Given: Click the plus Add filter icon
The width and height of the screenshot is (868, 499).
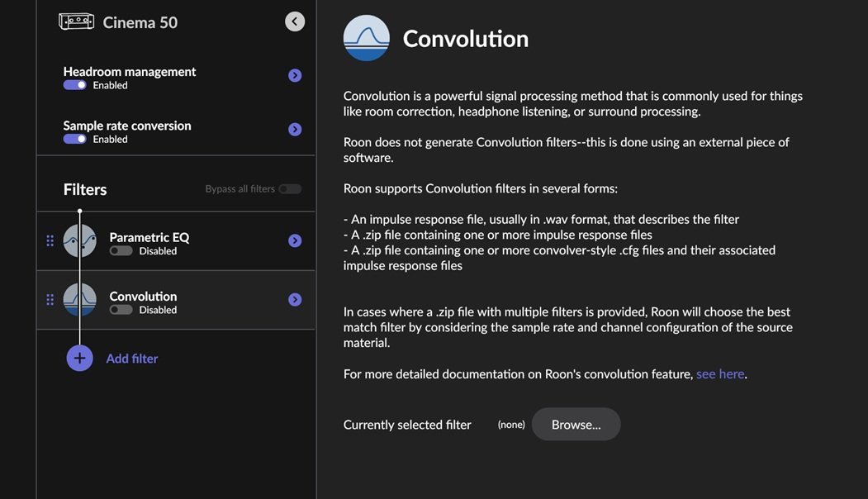Looking at the screenshot, I should tap(80, 359).
